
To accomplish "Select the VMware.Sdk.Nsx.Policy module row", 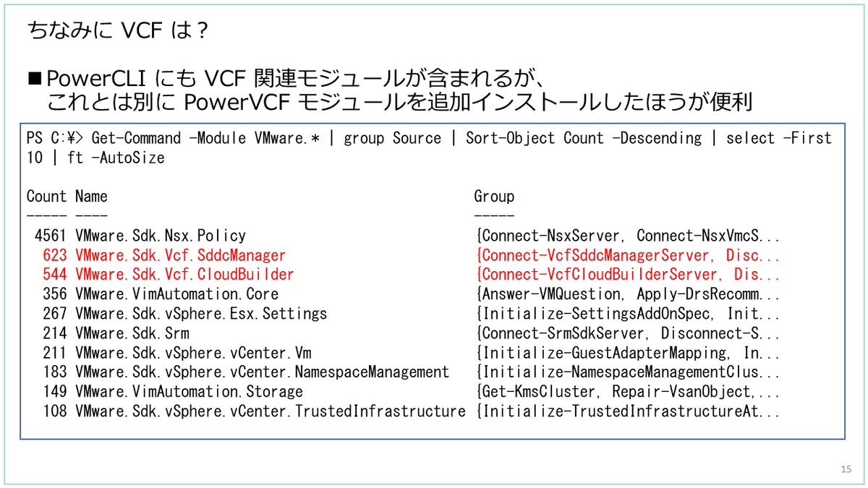I will [x=163, y=235].
